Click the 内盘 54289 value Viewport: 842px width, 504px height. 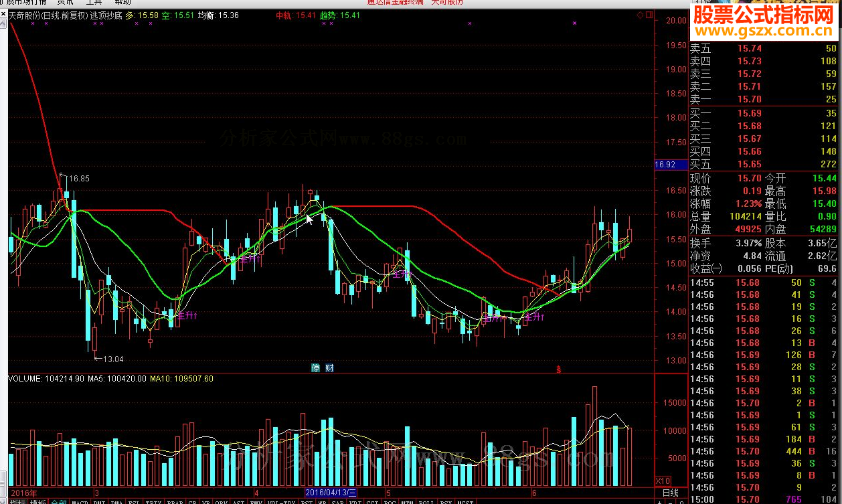[x=823, y=230]
